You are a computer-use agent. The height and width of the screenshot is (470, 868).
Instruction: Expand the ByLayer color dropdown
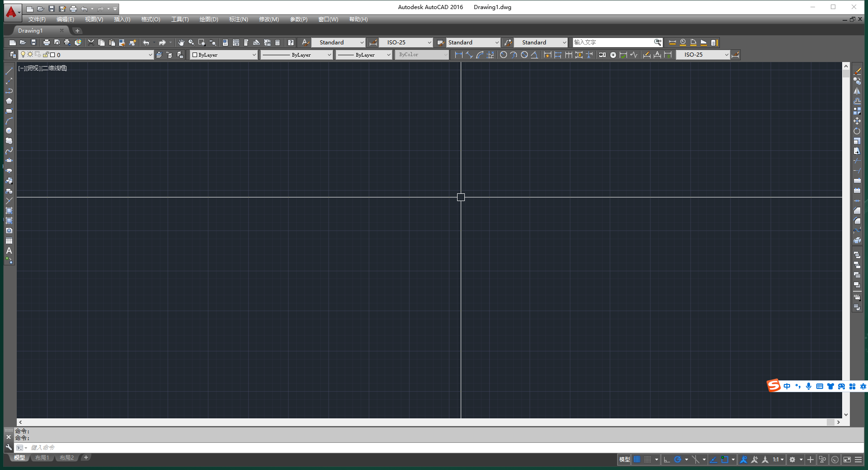(254, 55)
